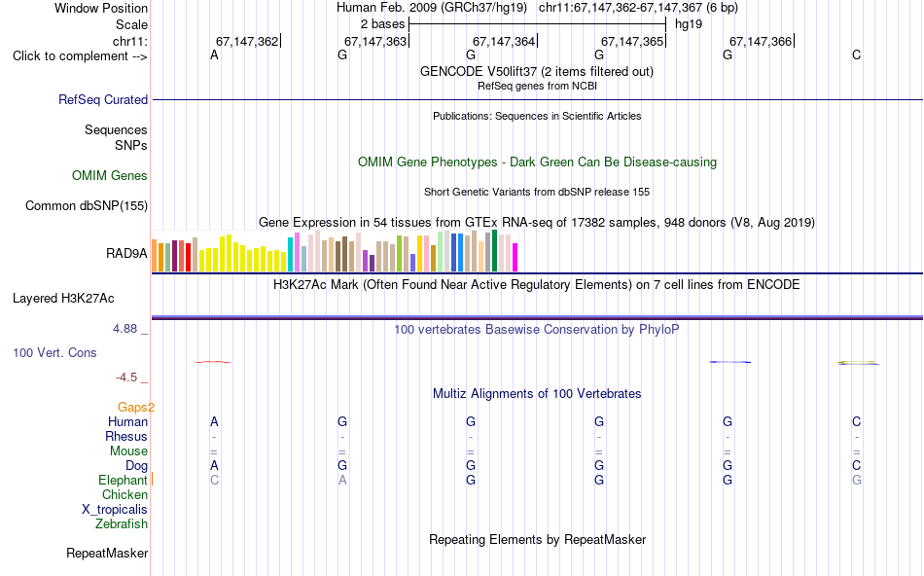924x576 pixels.
Task: Click the H3K27Ac Mark track title
Action: coord(536,285)
